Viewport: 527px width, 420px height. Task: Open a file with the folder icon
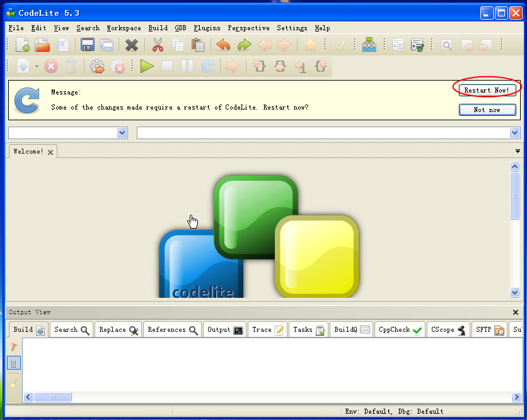click(x=42, y=45)
